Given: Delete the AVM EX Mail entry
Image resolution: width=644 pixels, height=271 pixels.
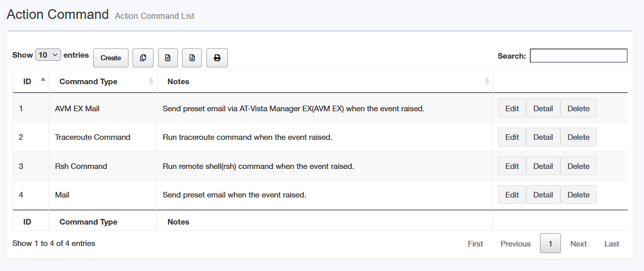Looking at the screenshot, I should point(578,109).
